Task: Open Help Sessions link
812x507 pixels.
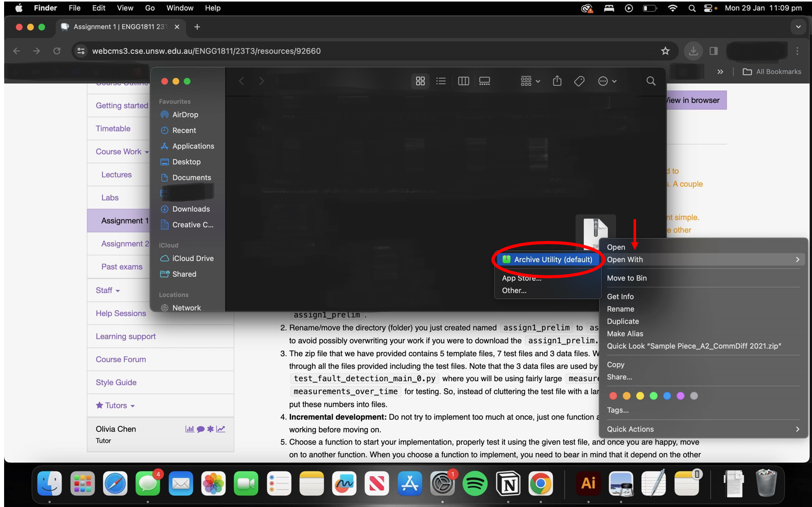Action: pos(121,313)
